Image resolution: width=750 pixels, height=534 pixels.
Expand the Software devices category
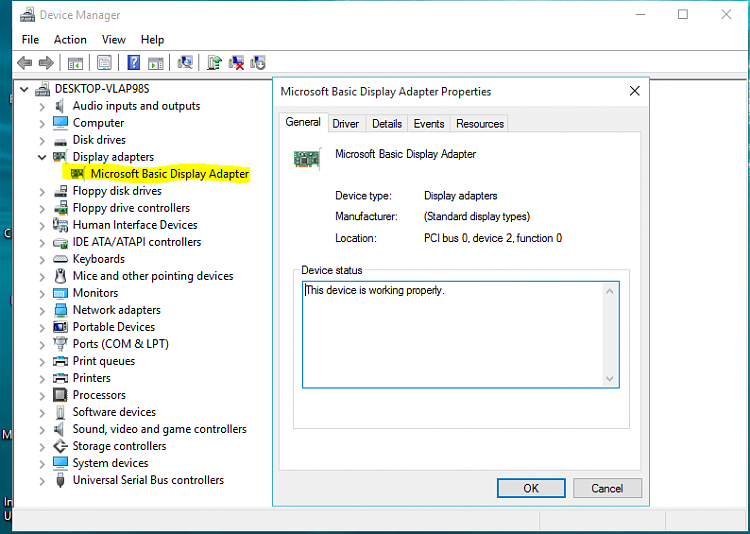42,412
